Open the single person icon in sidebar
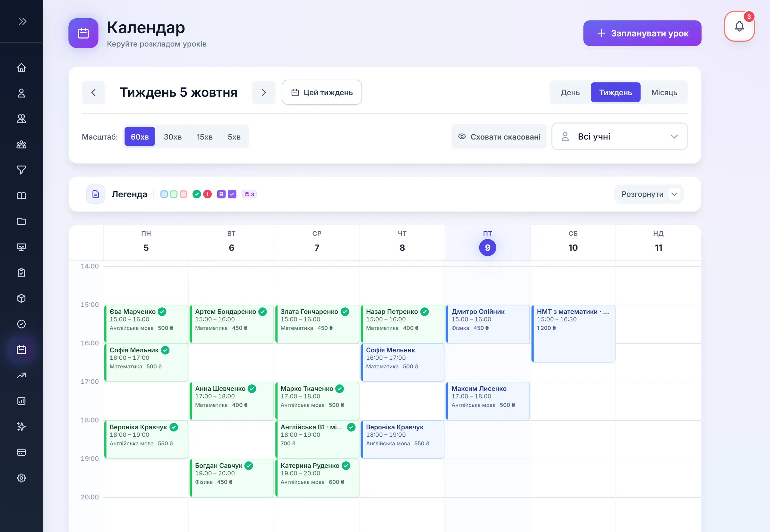The height and width of the screenshot is (532, 770). [x=21, y=93]
